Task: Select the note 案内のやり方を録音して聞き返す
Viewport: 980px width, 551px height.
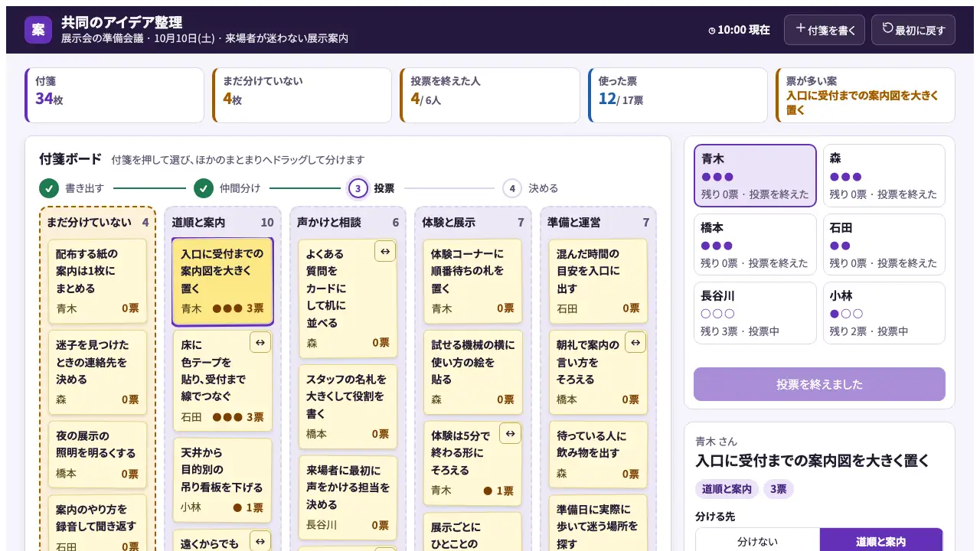Action: [x=97, y=523]
